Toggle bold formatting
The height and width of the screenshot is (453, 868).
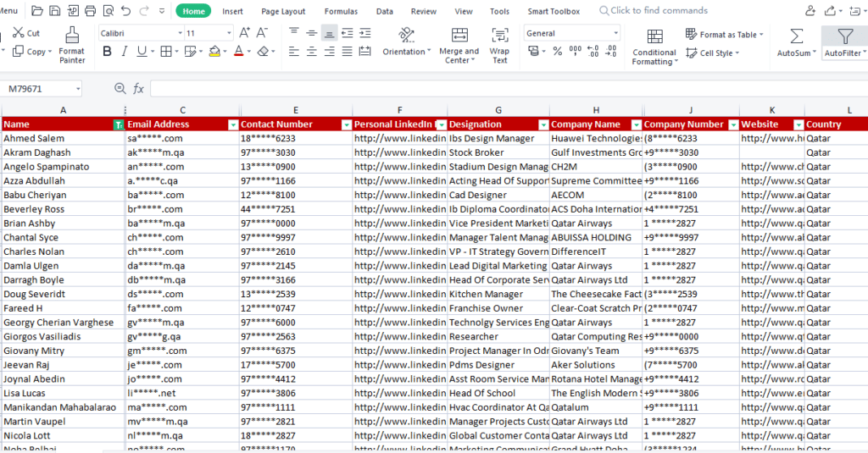[107, 52]
